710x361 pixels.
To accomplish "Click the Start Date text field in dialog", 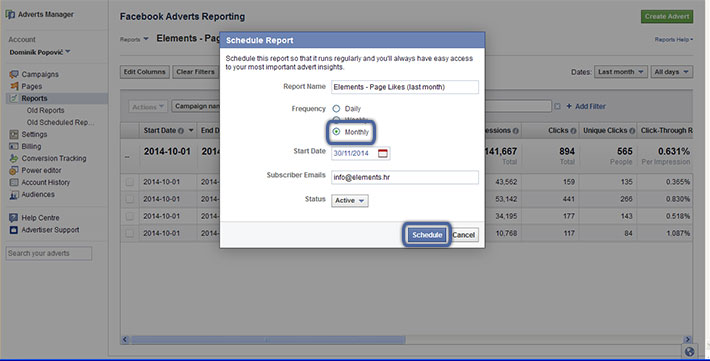I will click(x=361, y=154).
